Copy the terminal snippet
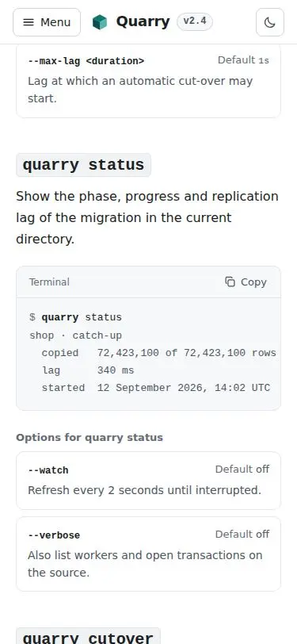Viewport: 297px width, 644px height. [246, 282]
